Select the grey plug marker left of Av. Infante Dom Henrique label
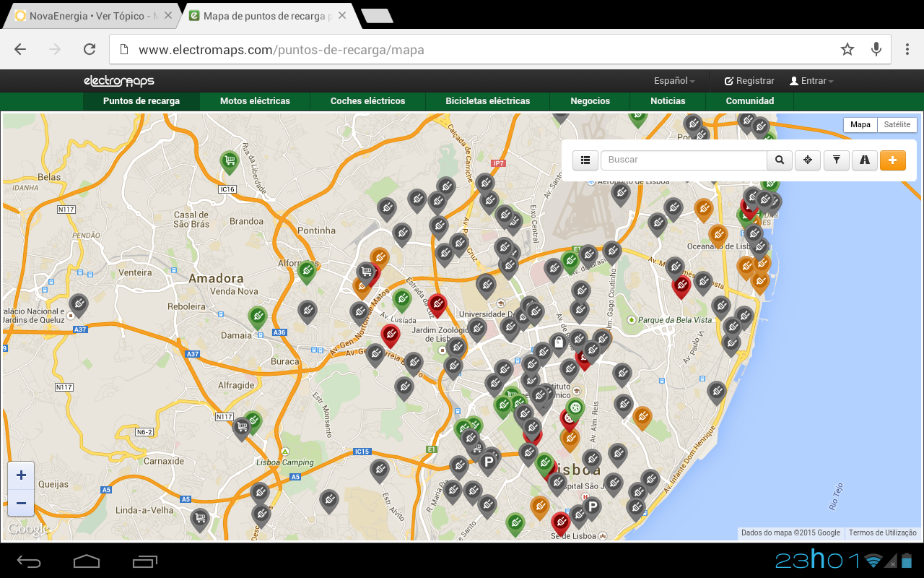The width and height of the screenshot is (924, 578). pyautogui.click(x=650, y=480)
